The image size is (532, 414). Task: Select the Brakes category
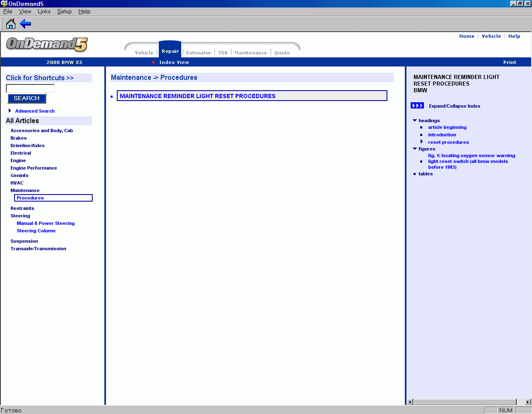click(x=19, y=138)
